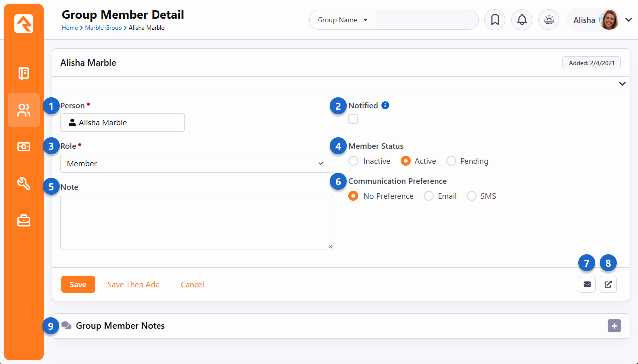Click the envelope communication button
638x364 pixels.
pyautogui.click(x=587, y=284)
